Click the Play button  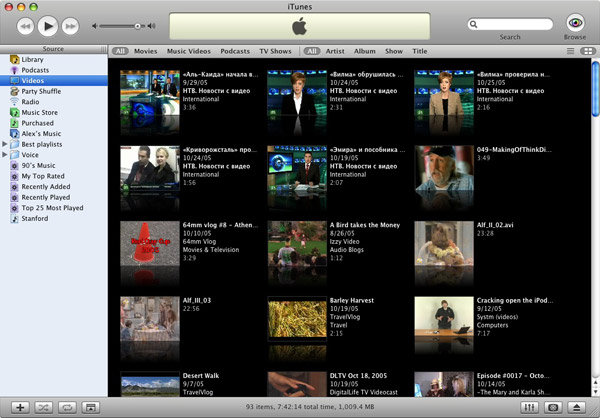coord(48,26)
